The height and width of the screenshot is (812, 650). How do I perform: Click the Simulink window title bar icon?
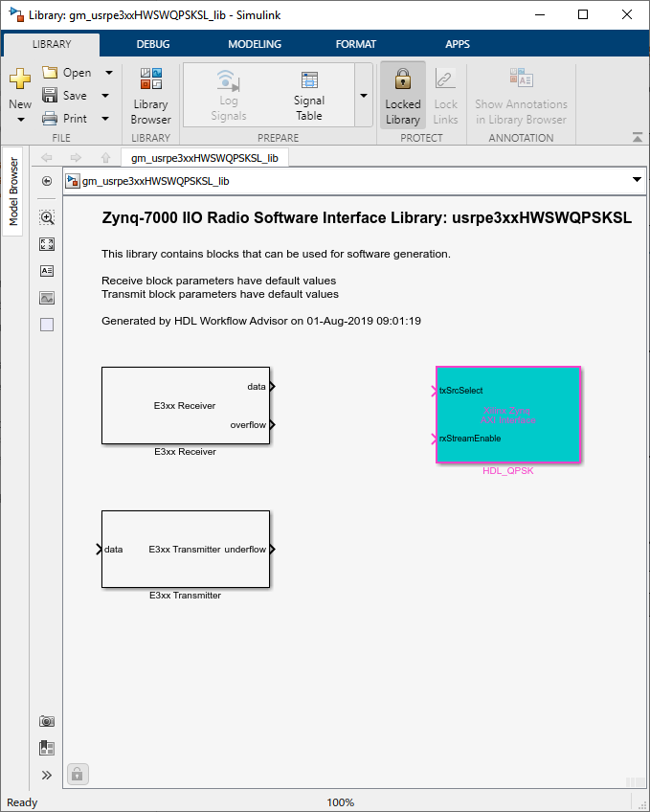tap(16, 14)
